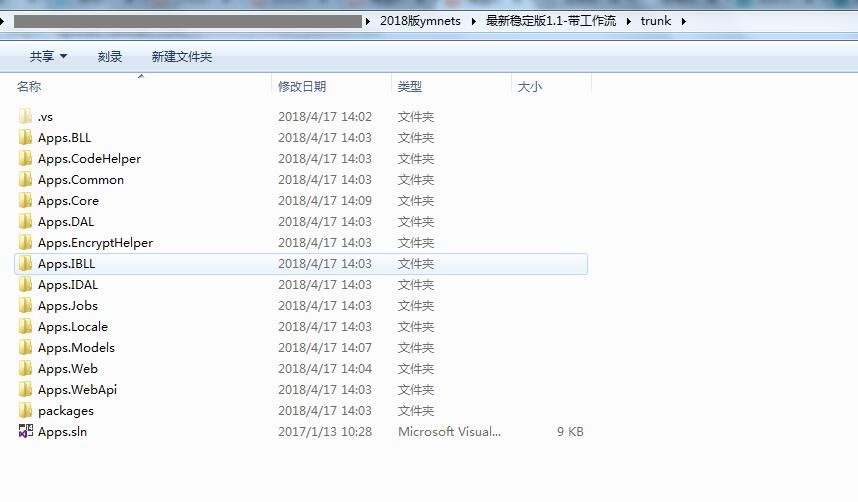Screen dimensions: 858x502
Task: Open the 共享 dropdown menu
Action: tap(48, 56)
